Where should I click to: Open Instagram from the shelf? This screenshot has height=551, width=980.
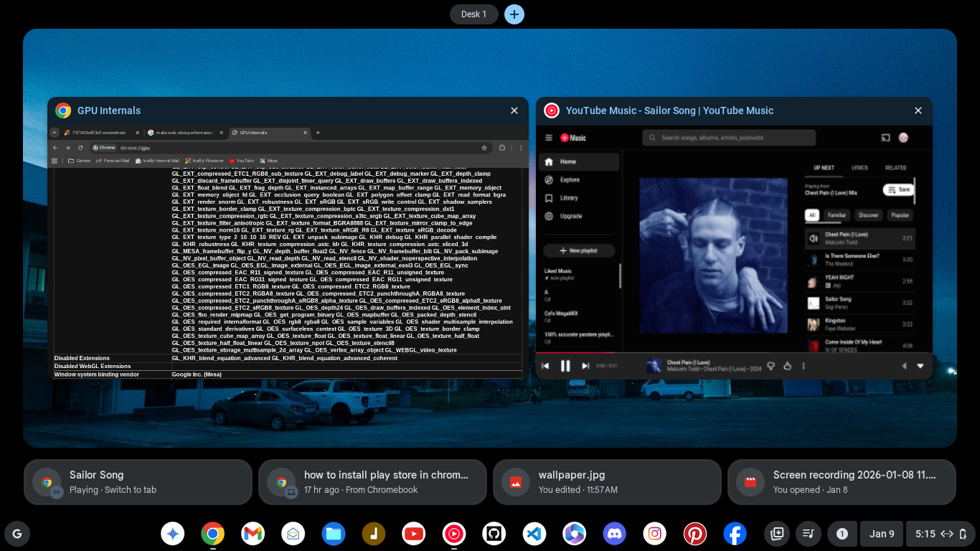point(655,534)
